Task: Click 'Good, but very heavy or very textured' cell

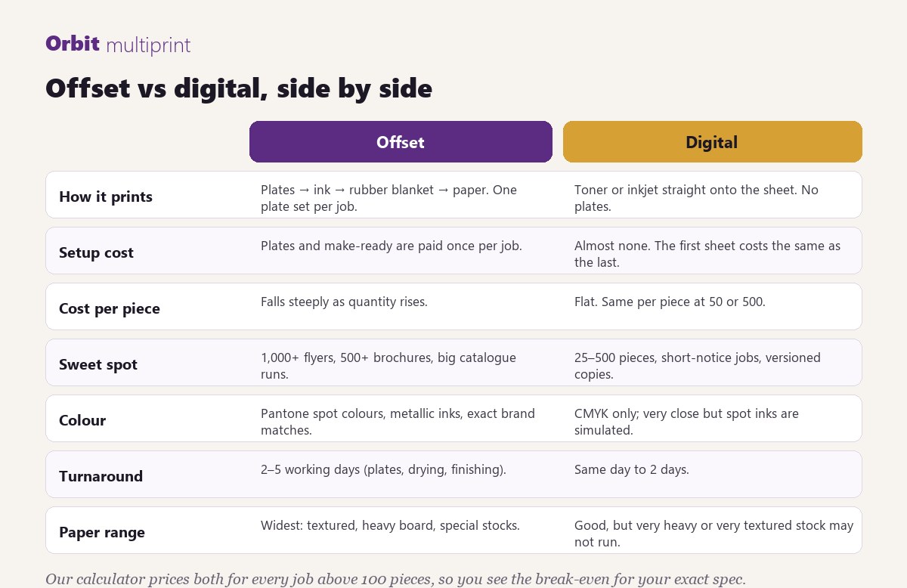Action: [714, 533]
